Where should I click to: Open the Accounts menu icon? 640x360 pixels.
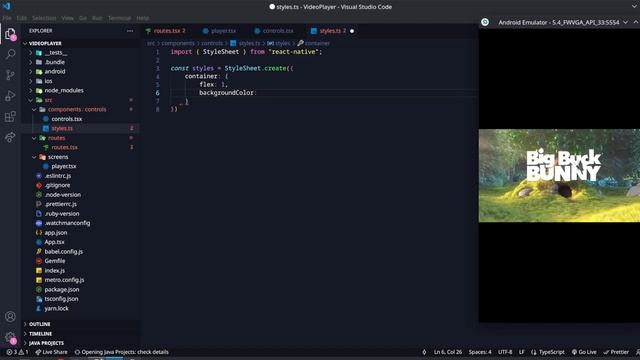[10, 316]
